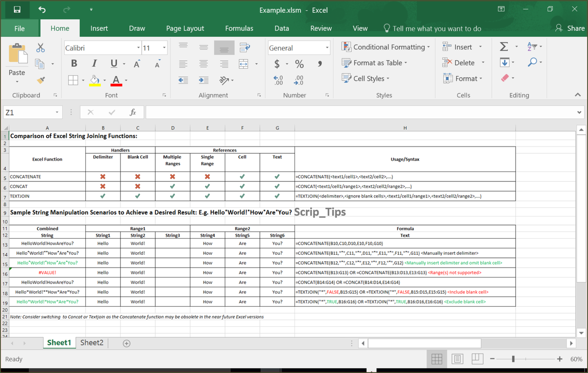The width and height of the screenshot is (588, 373).
Task: Apply red font color
Action: click(x=117, y=80)
